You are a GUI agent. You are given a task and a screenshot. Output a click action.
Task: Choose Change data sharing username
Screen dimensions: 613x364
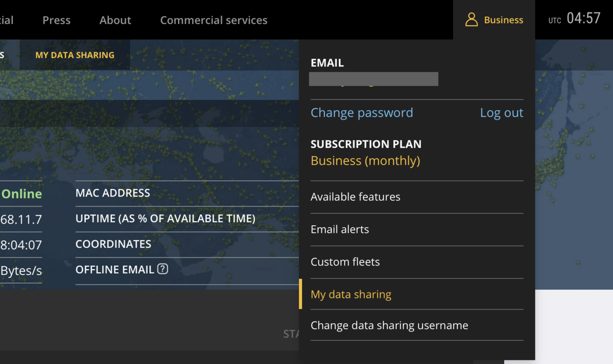pyautogui.click(x=417, y=325)
